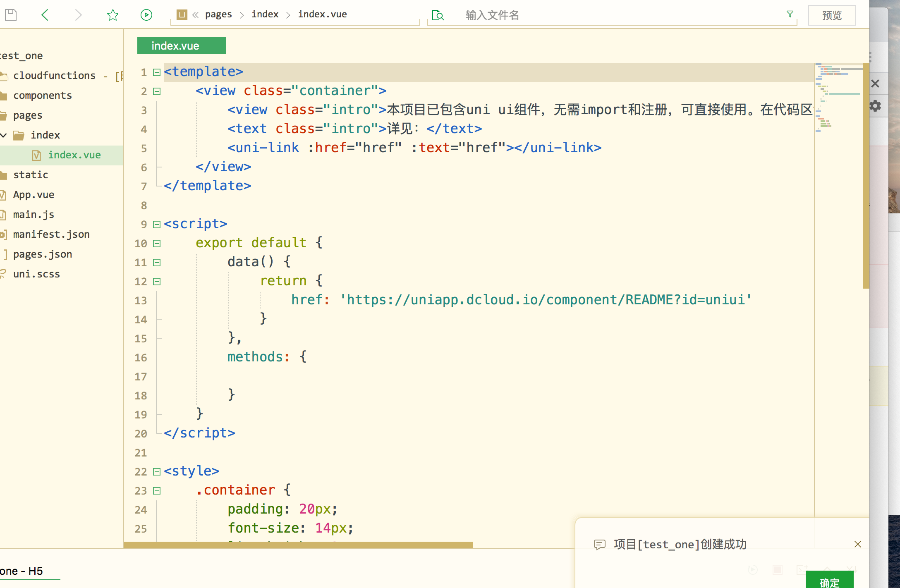Click the file search icon
The image size is (900, 588).
pyautogui.click(x=438, y=15)
